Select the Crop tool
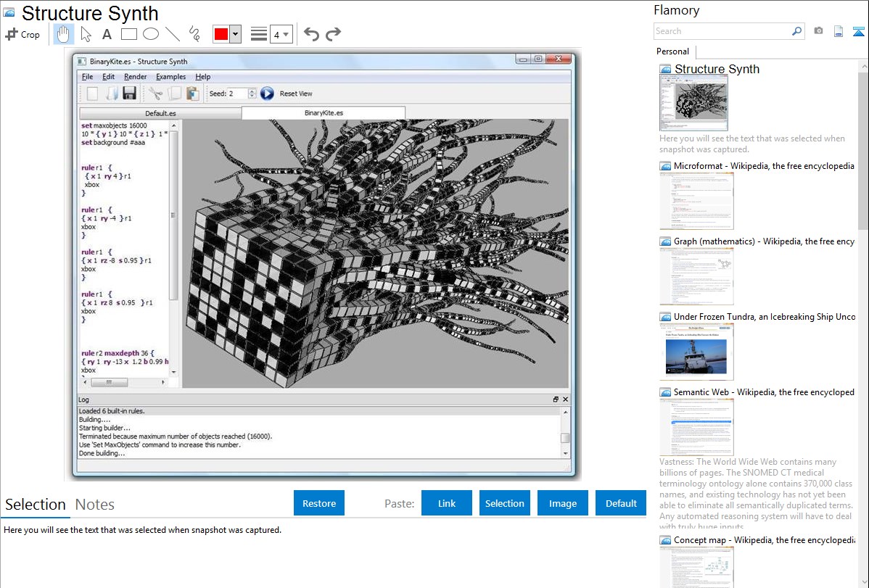 click(22, 34)
